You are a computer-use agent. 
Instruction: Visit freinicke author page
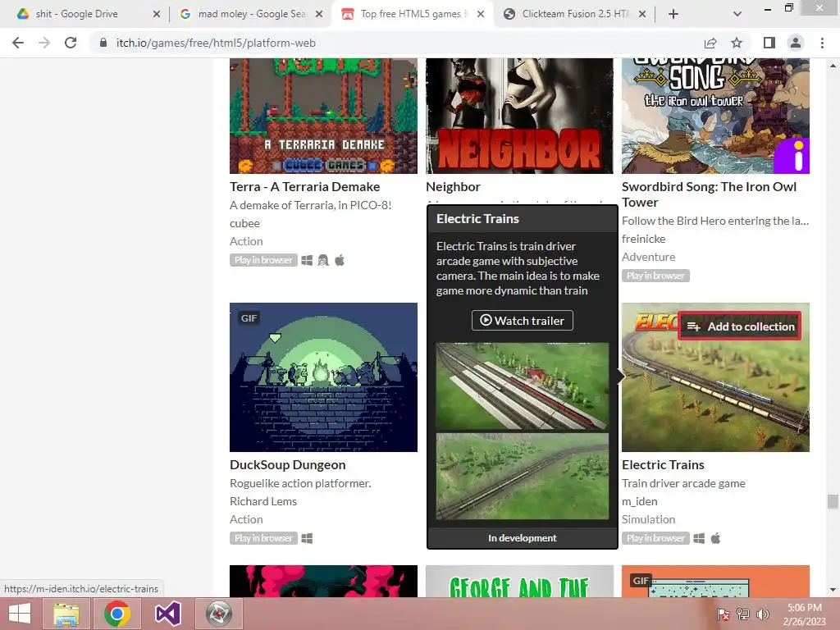pyautogui.click(x=644, y=239)
